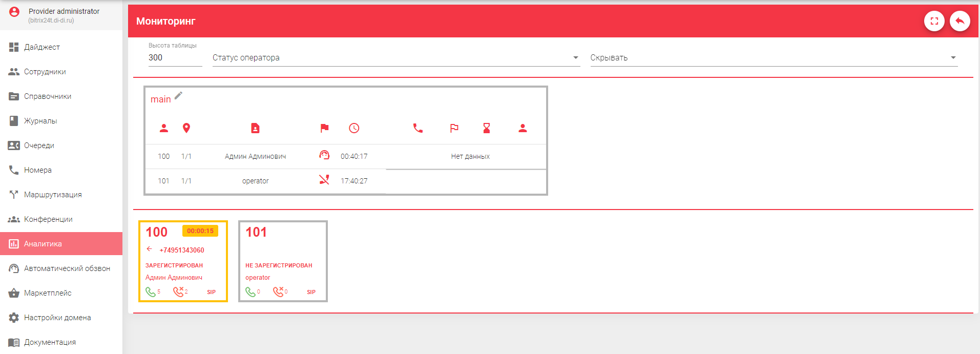Viewport: 980px width, 354px height.
Task: Click the last person column icon
Action: tap(523, 128)
